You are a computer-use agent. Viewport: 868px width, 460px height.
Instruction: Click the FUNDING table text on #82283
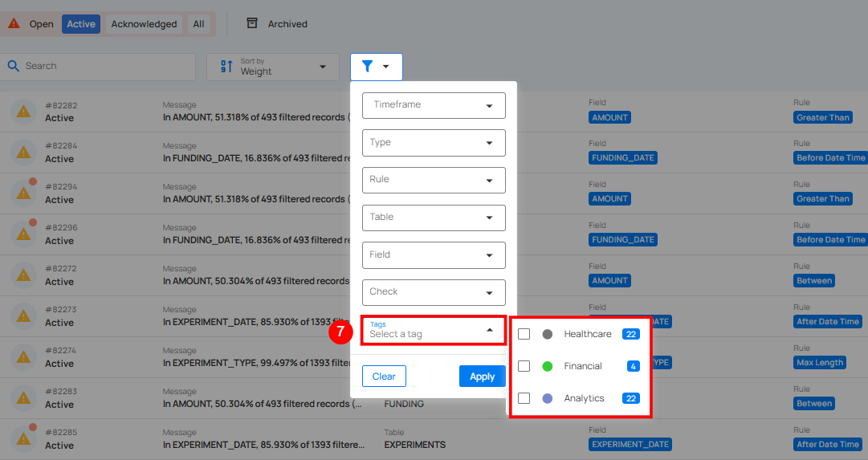tap(404, 404)
